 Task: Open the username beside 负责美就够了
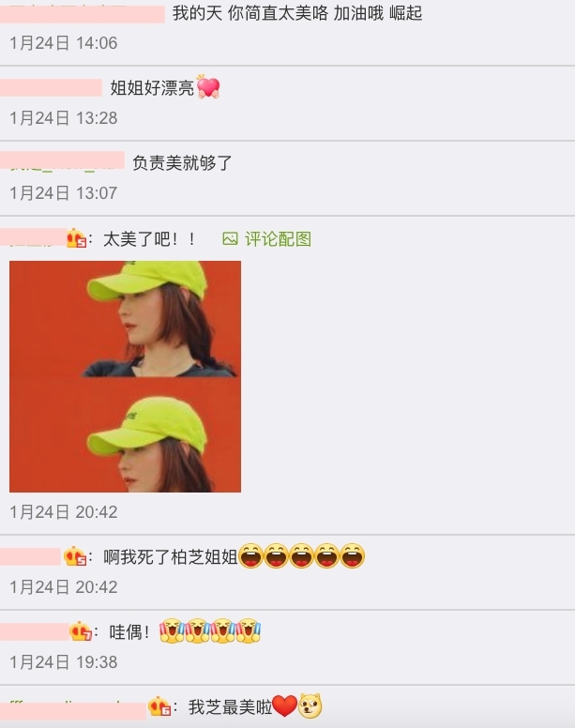tap(62, 160)
